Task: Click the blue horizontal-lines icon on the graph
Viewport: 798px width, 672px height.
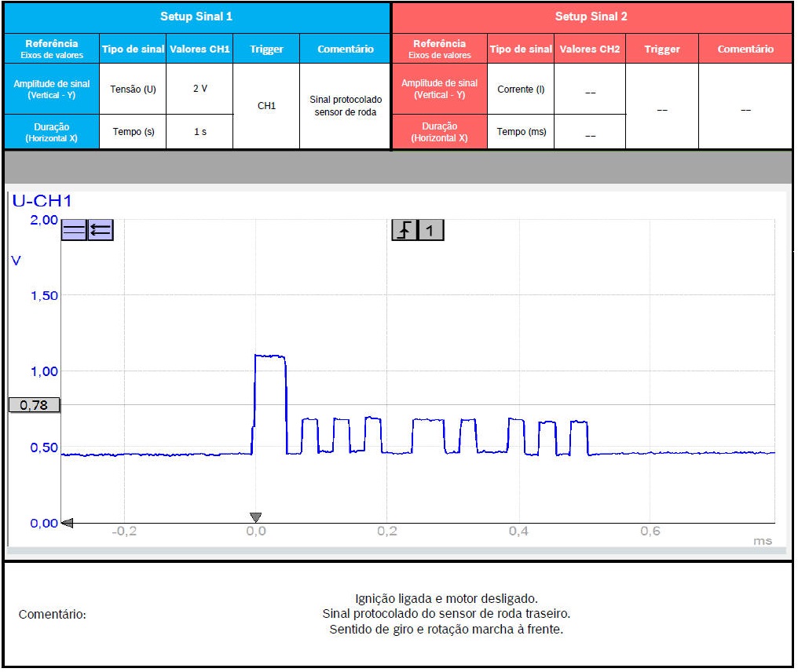Action: pos(74,230)
